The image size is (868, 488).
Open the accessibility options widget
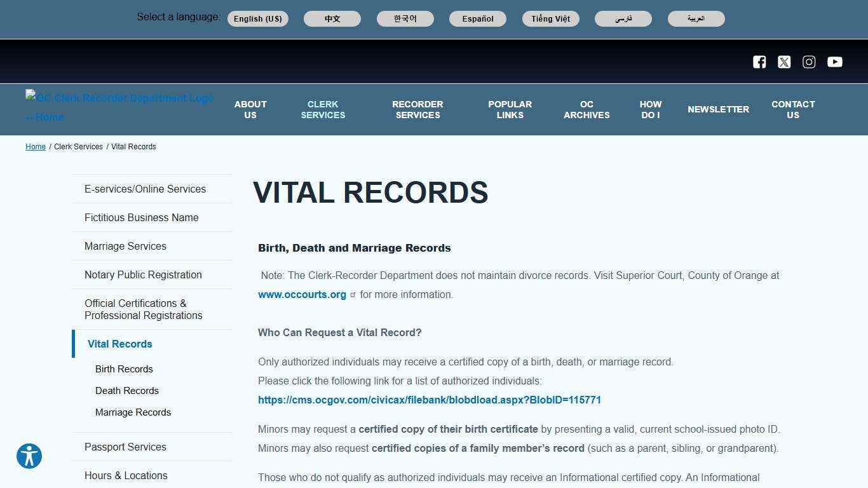click(x=29, y=456)
